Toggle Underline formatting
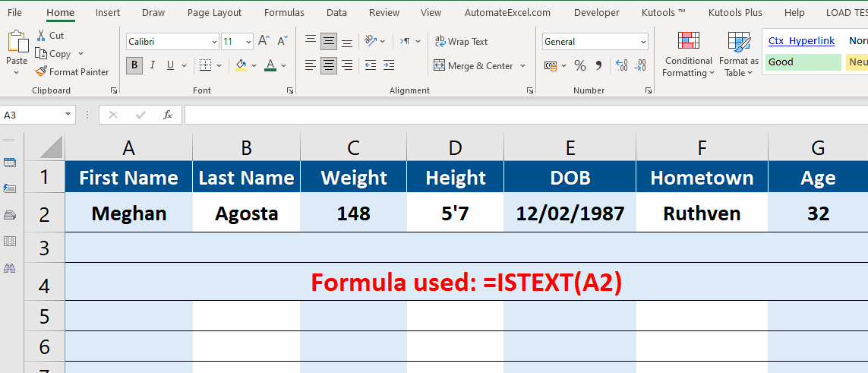This screenshot has height=373, width=868. point(170,65)
